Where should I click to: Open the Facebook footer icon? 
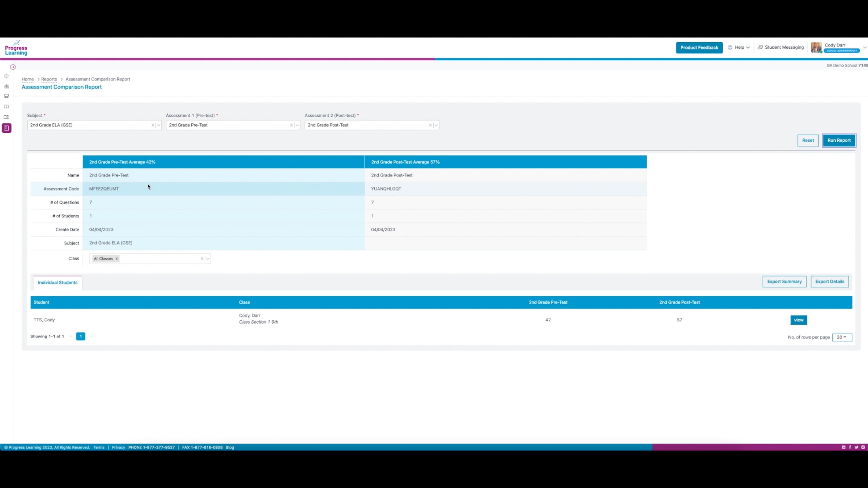[850, 448]
